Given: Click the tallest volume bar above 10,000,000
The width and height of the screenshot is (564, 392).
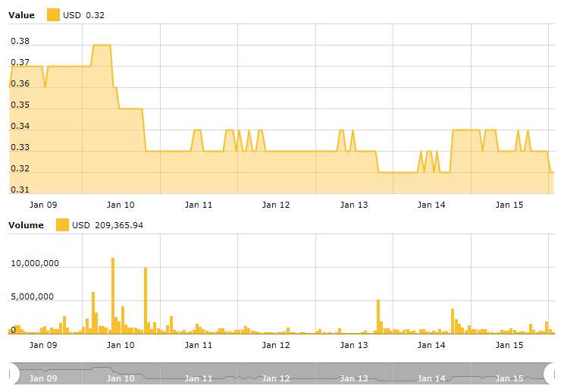Looking at the screenshot, I should coord(113,296).
